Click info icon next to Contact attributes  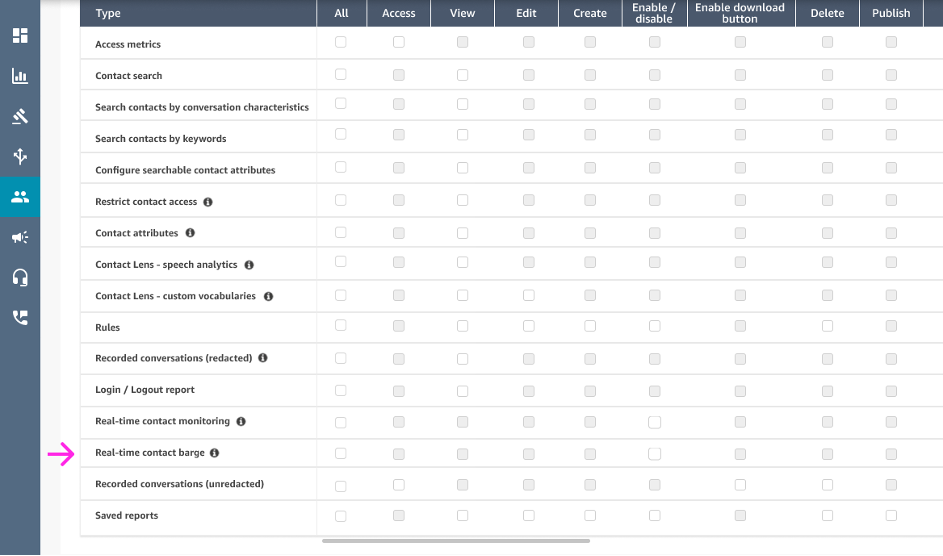(x=190, y=233)
